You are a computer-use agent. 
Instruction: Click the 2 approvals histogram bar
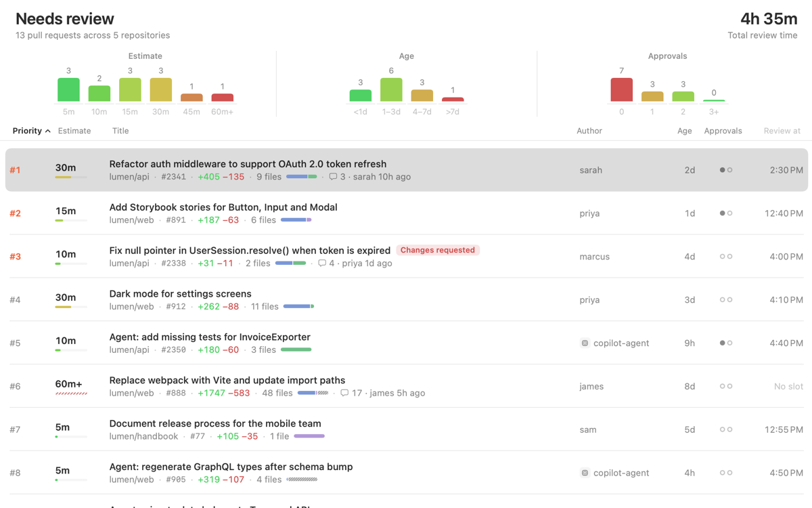[683, 97]
